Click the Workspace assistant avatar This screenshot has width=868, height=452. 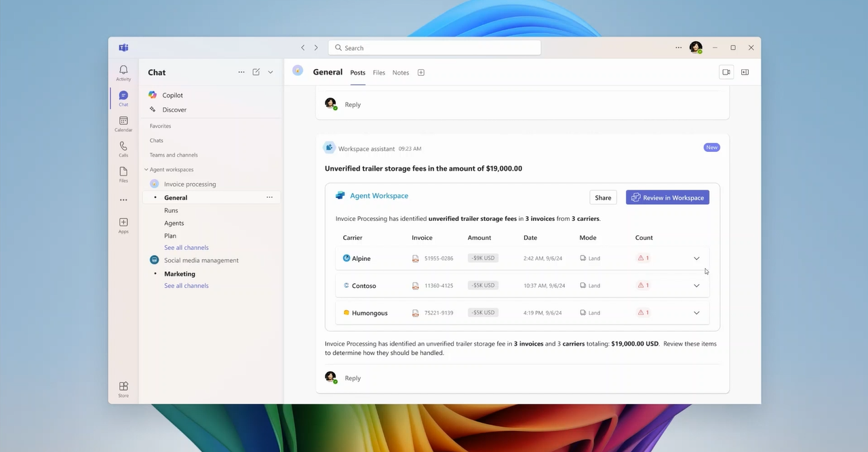pos(330,148)
